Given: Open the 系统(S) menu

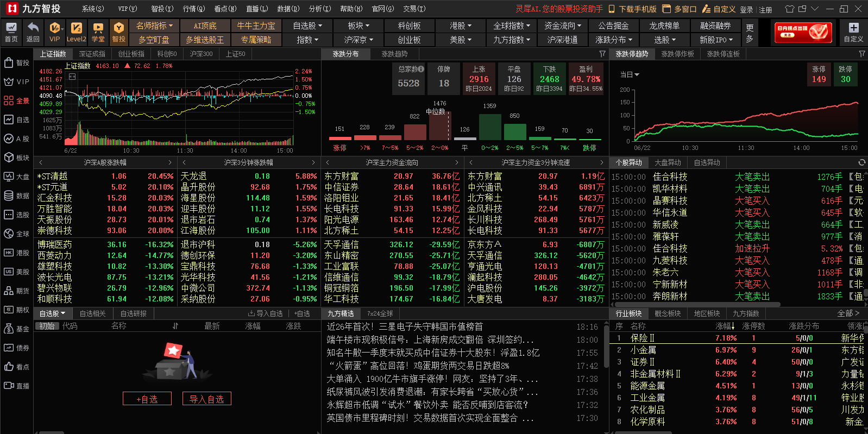Looking at the screenshot, I should click(x=93, y=9).
